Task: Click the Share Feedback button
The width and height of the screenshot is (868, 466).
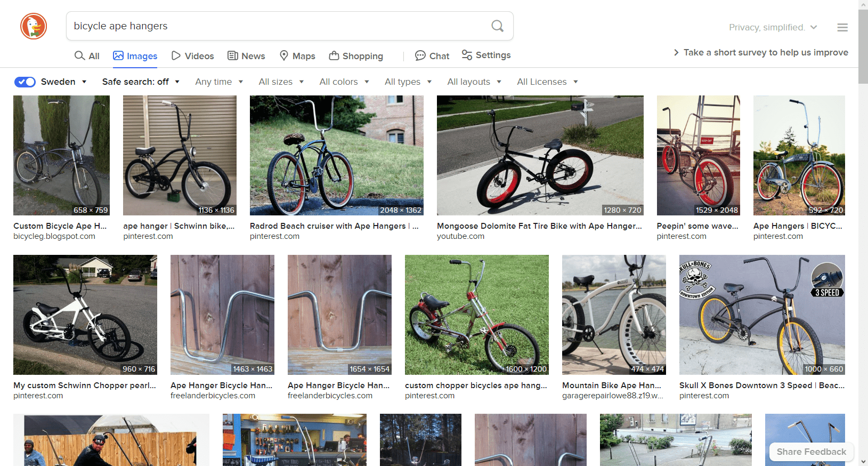Action: (x=811, y=452)
